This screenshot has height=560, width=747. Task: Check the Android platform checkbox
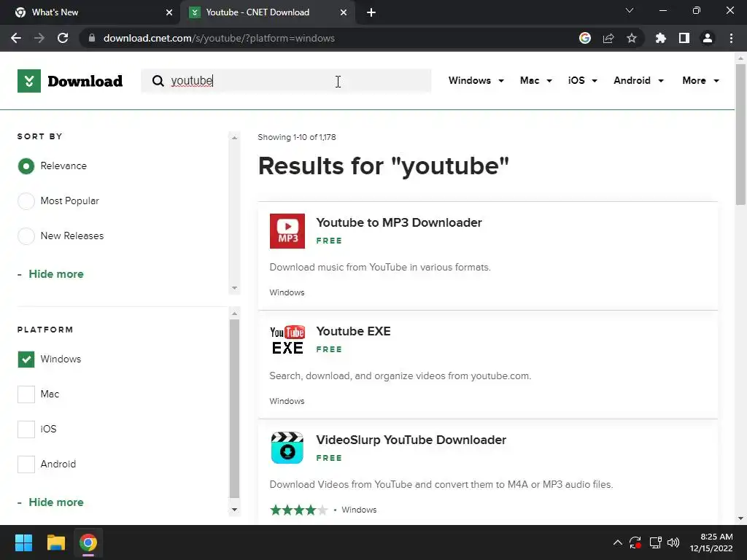[x=26, y=464]
